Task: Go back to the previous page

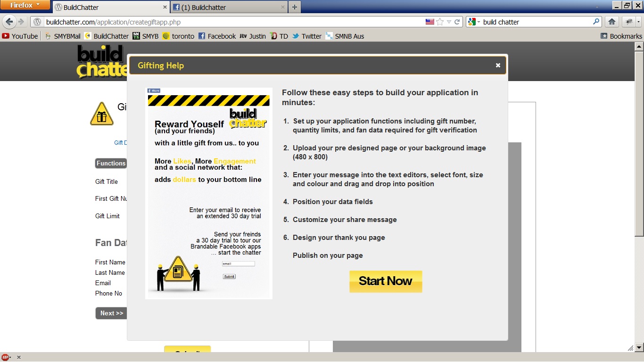Action: point(9,22)
